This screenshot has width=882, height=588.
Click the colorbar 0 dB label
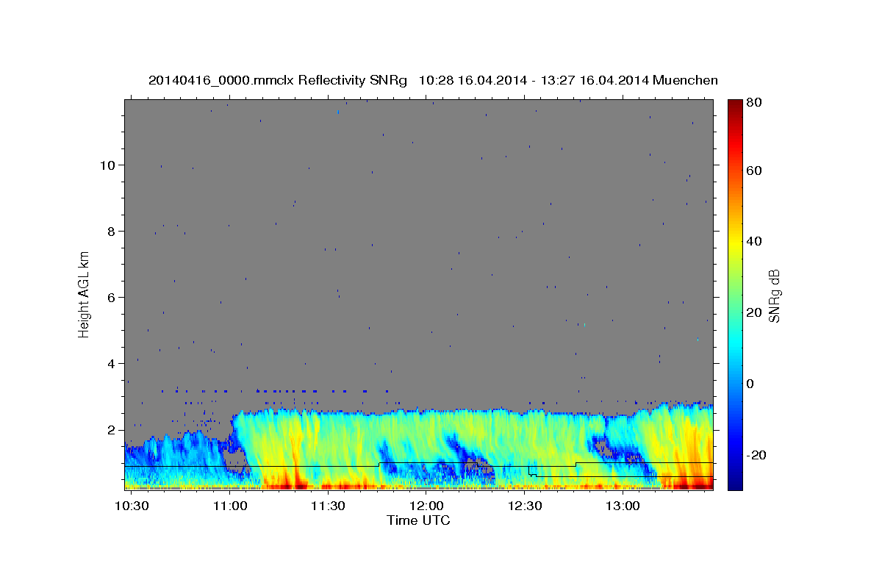(x=750, y=384)
